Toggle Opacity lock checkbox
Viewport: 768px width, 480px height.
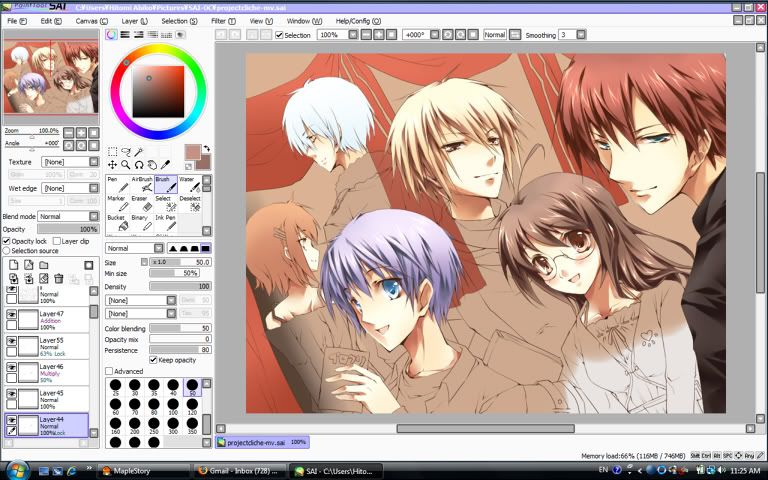click(6, 241)
